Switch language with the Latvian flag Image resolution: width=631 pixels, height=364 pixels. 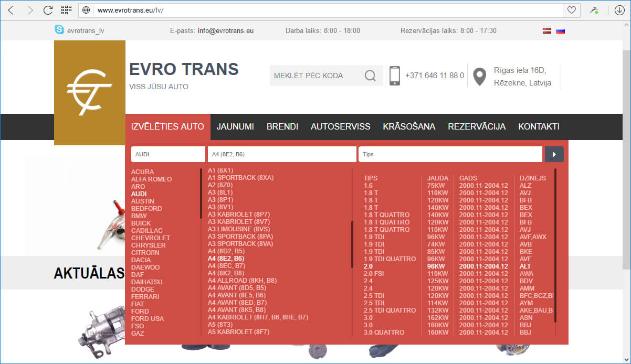pos(546,30)
